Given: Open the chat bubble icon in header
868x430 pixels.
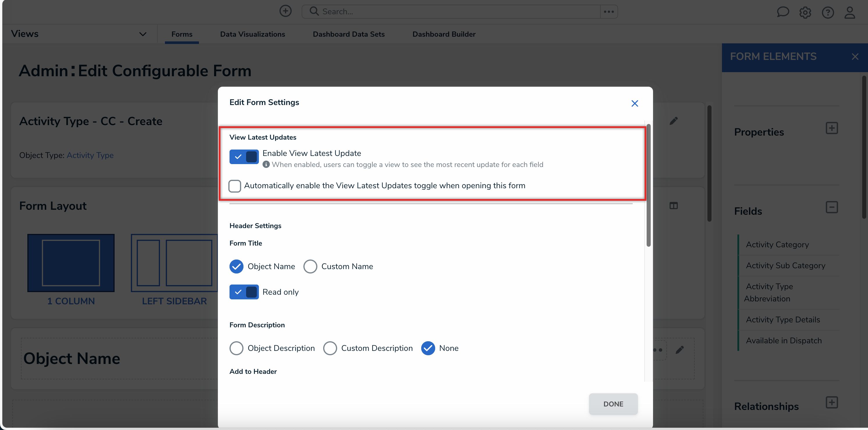Looking at the screenshot, I should [782, 12].
